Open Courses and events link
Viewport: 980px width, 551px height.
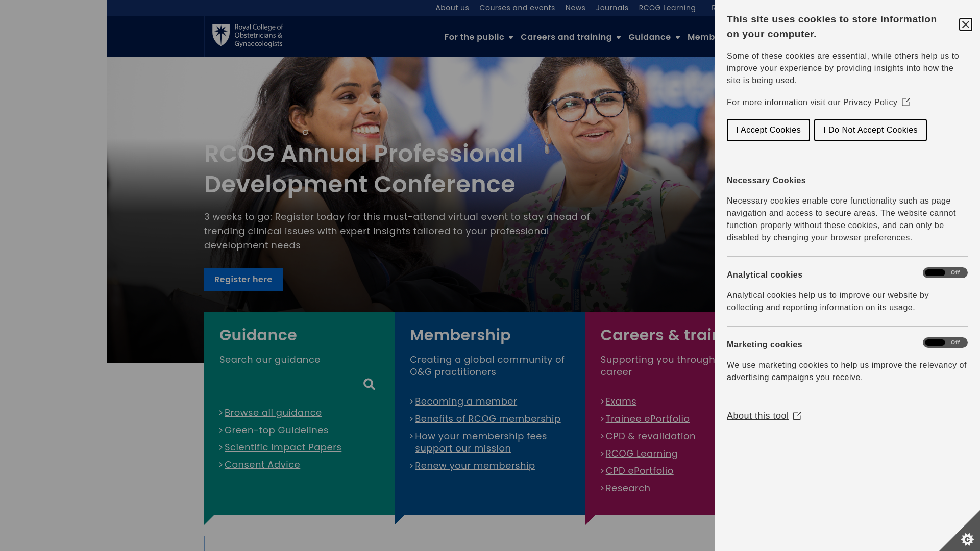click(x=517, y=8)
